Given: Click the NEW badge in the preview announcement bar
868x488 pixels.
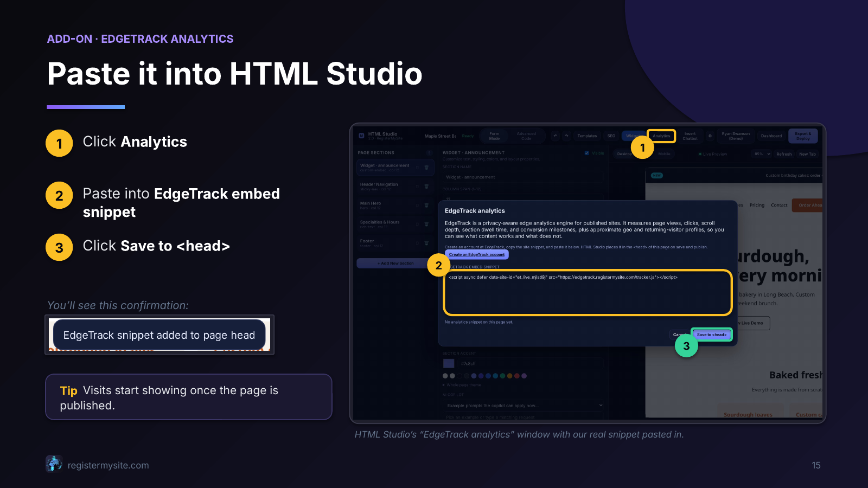Looking at the screenshot, I should (x=657, y=176).
